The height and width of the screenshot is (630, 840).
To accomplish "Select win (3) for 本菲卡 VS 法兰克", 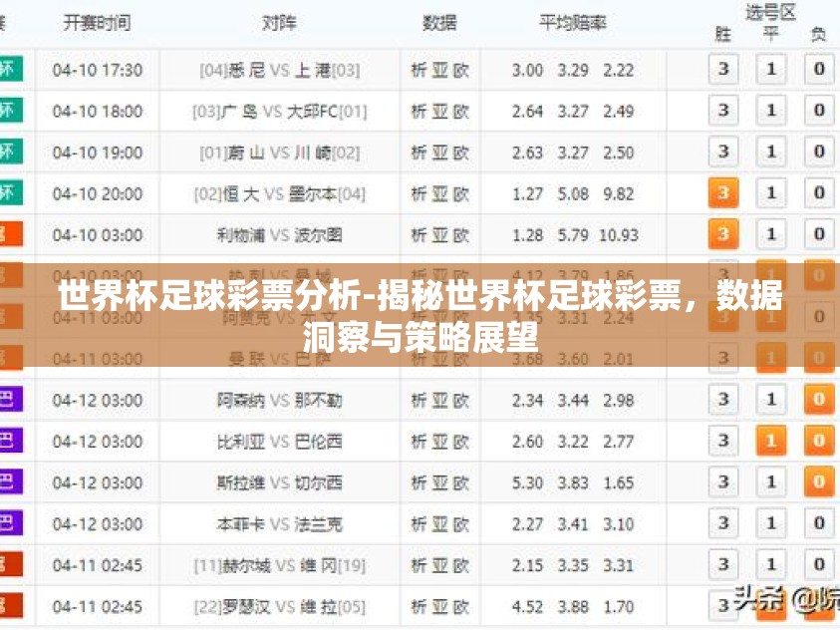I will tap(723, 523).
